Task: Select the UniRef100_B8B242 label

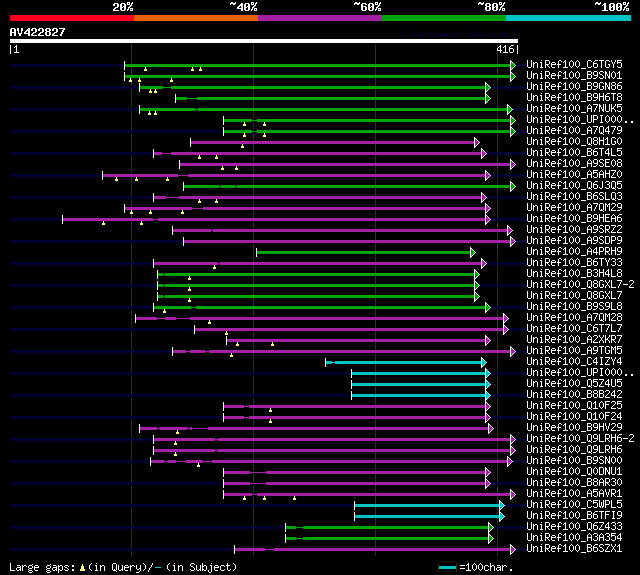Action: click(x=574, y=395)
